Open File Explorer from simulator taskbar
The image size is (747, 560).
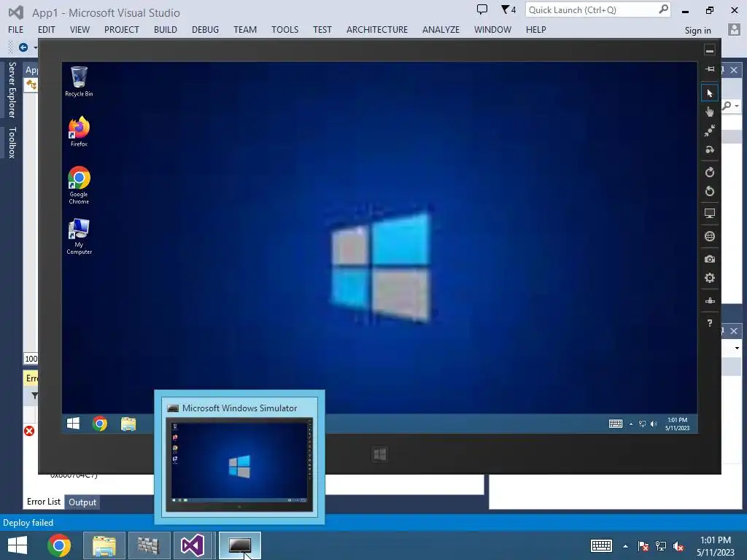(128, 424)
